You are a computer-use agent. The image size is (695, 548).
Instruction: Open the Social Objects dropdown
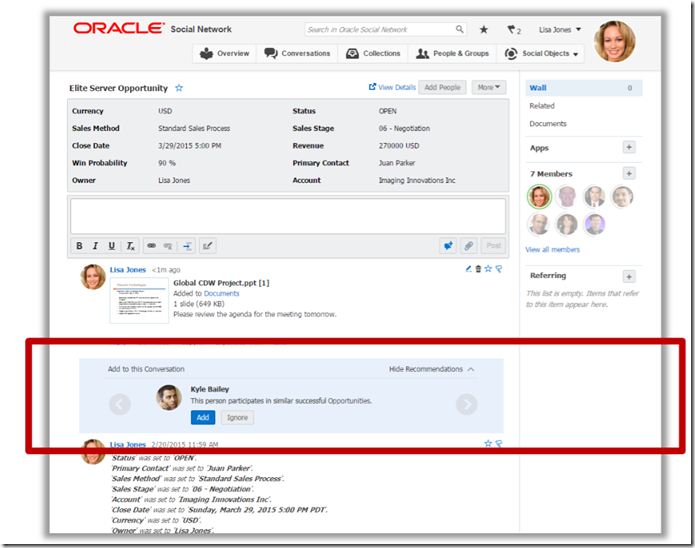541,54
